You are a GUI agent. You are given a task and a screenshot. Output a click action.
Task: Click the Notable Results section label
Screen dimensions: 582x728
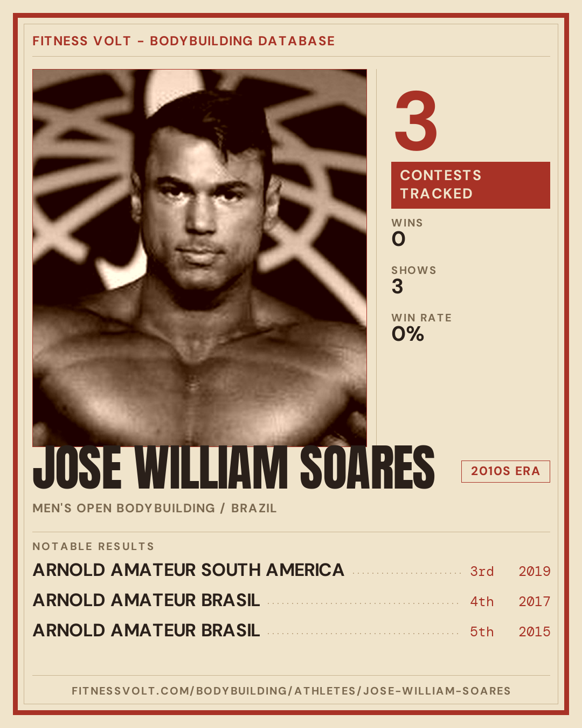pyautogui.click(x=93, y=546)
